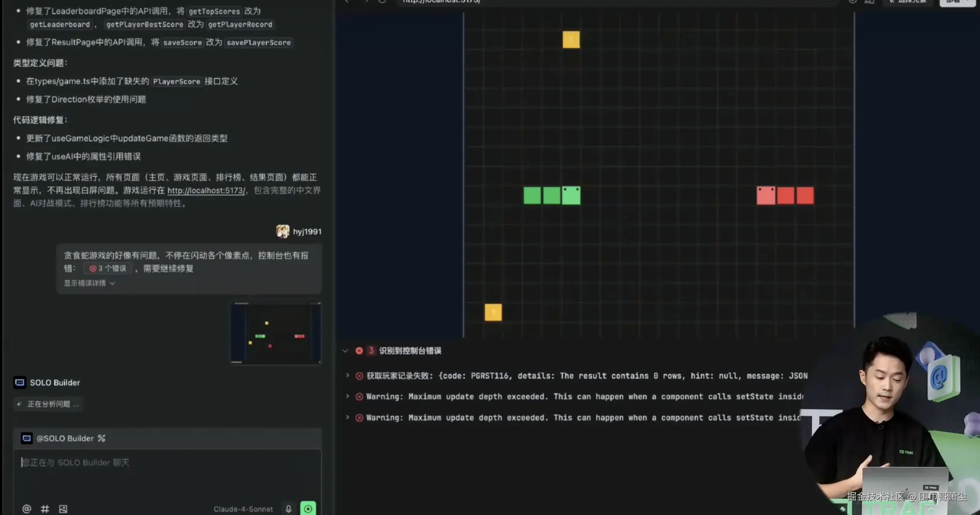Click the 正在分析问题 status indicator
The image size is (980, 515).
(x=49, y=404)
